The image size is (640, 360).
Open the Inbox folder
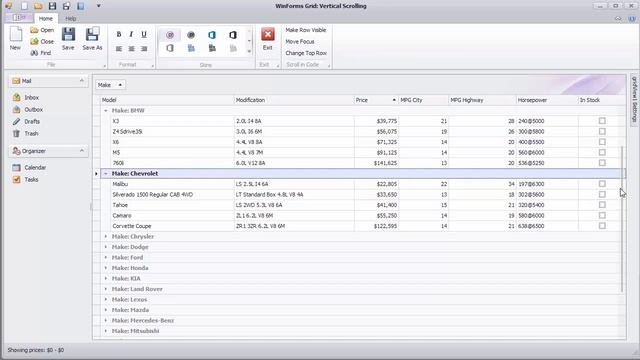coord(31,98)
